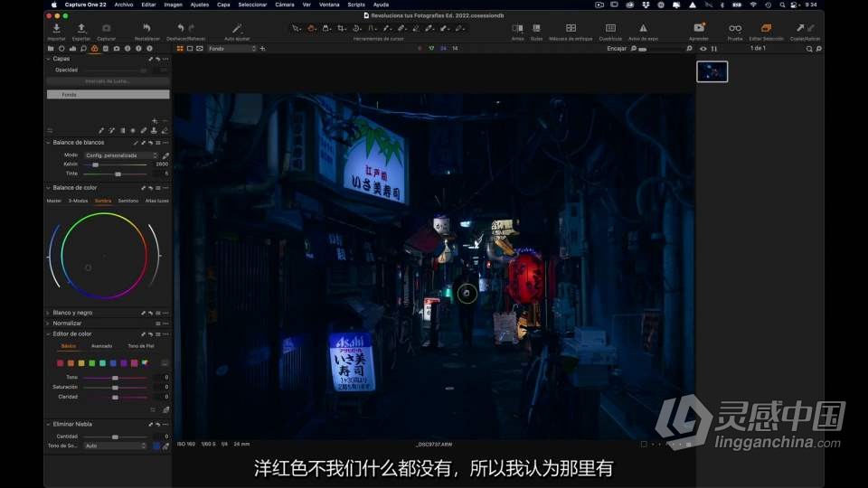868x488 pixels.
Task: Click the search magnifier in the browser
Action: click(809, 49)
